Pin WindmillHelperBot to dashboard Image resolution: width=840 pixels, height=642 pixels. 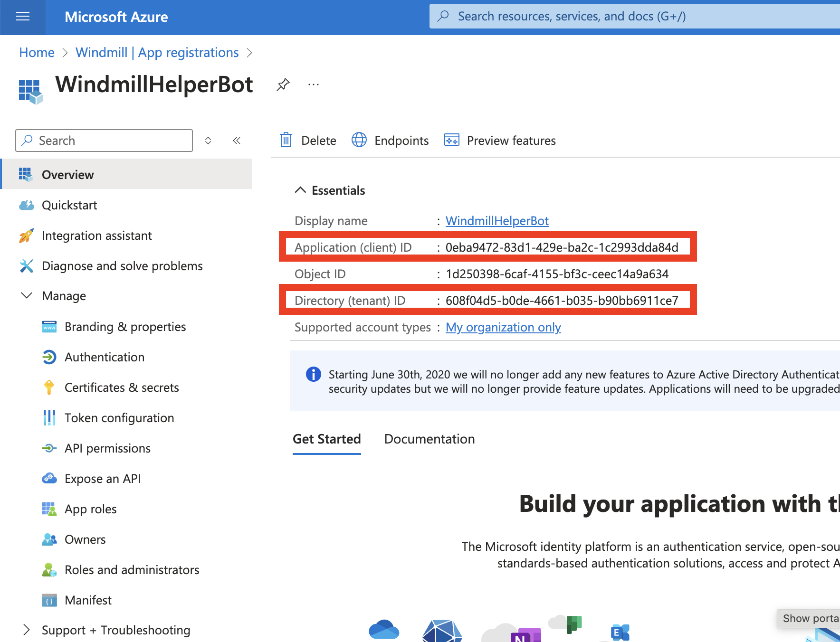click(283, 84)
